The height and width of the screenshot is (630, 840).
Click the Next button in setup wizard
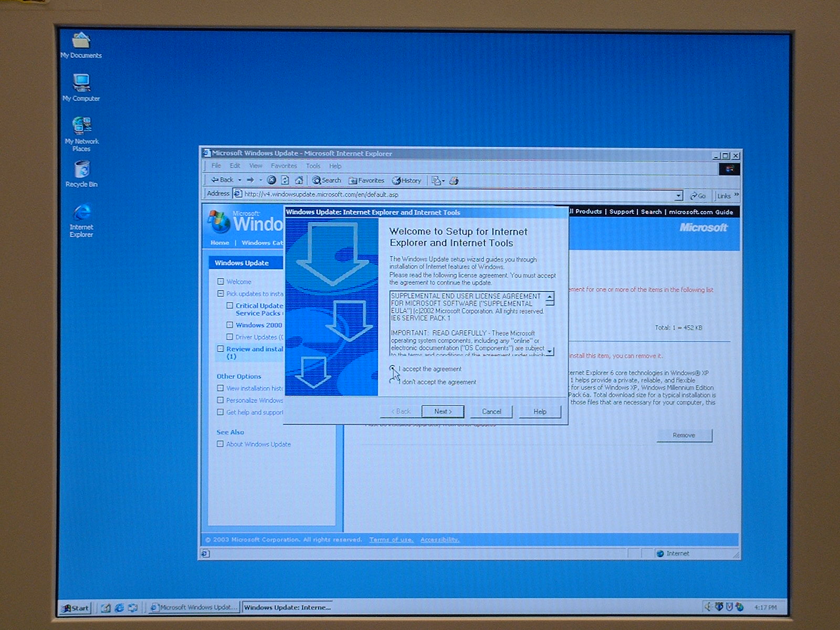pos(443,412)
